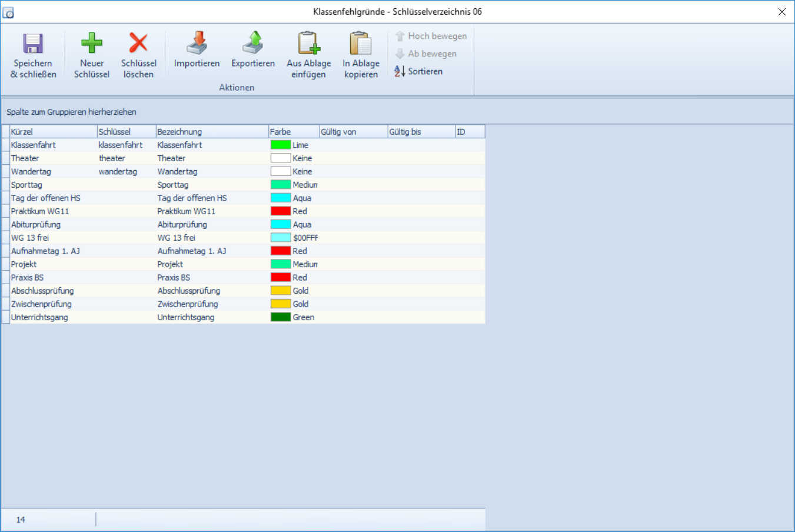
Task: Copy using In Ablage kopieren
Action: coord(361,44)
